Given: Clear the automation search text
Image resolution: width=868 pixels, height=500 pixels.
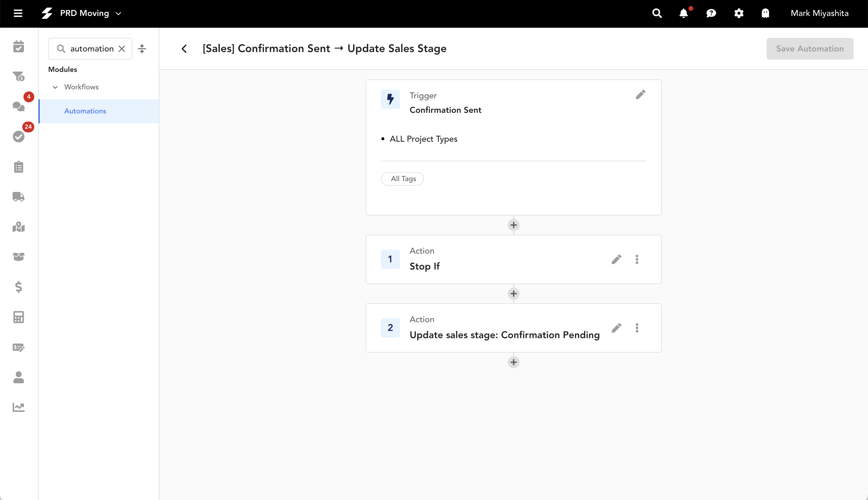Looking at the screenshot, I should pos(122,49).
